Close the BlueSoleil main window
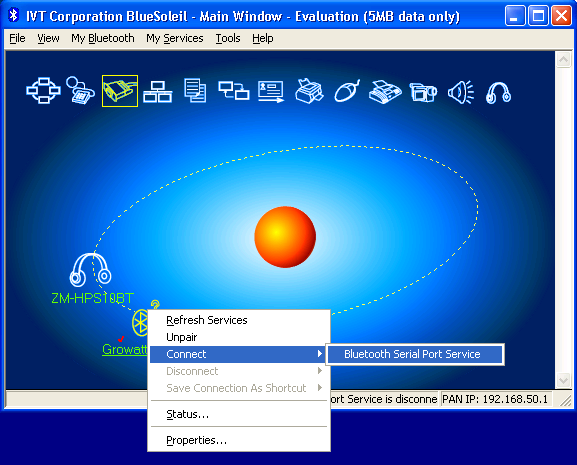 562,16
